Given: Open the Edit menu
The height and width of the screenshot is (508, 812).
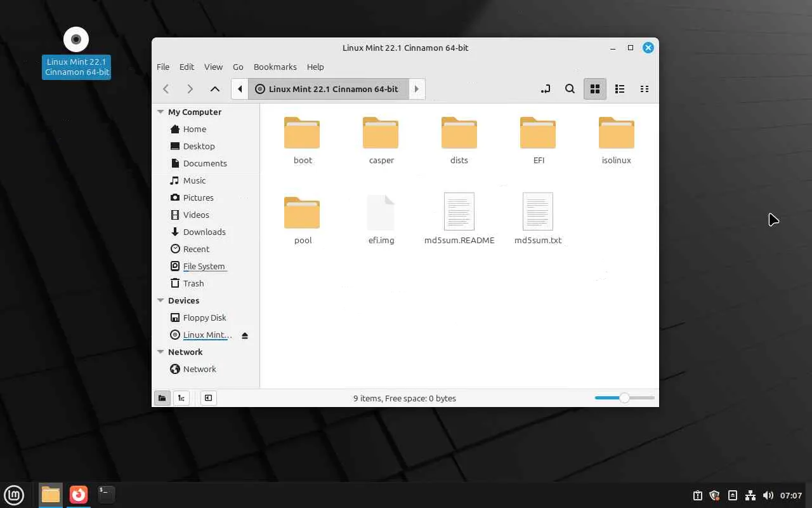Looking at the screenshot, I should coord(187,67).
